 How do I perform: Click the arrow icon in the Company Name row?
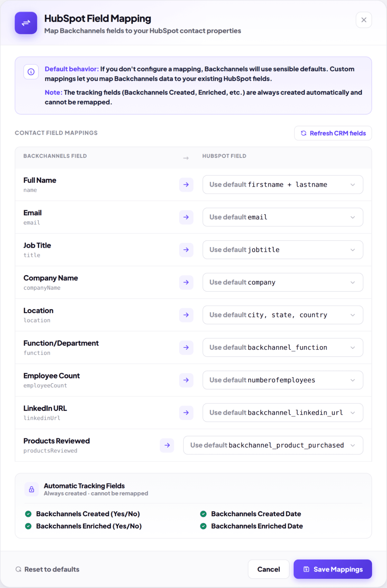186,282
